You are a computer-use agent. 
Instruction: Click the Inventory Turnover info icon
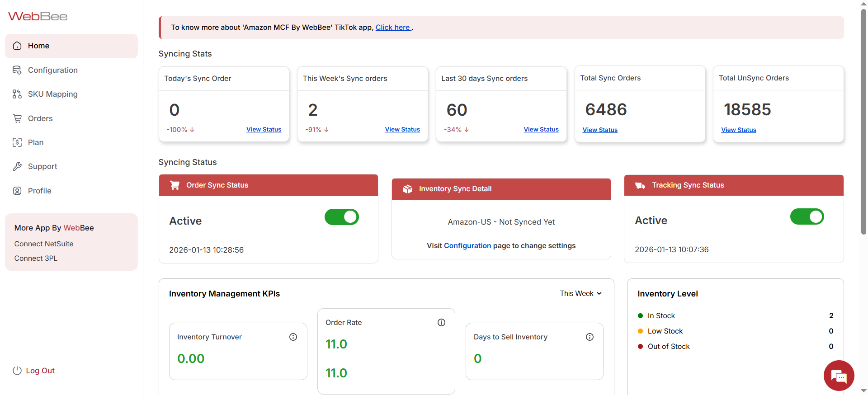(x=293, y=337)
